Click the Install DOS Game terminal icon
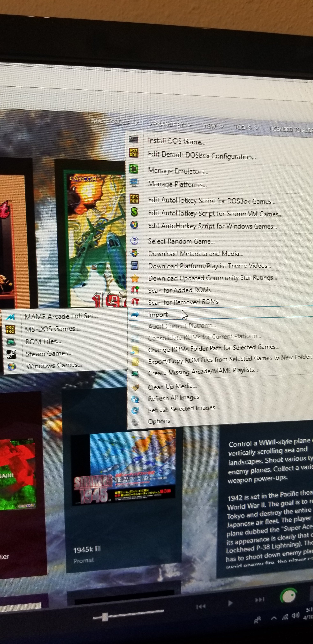Viewport: 313px width, 644px height. (x=134, y=139)
